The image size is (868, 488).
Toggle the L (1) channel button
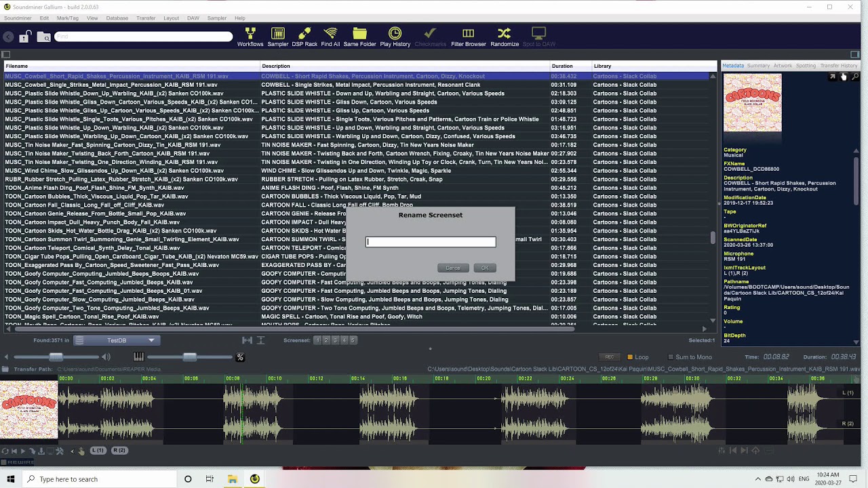pos(98,451)
